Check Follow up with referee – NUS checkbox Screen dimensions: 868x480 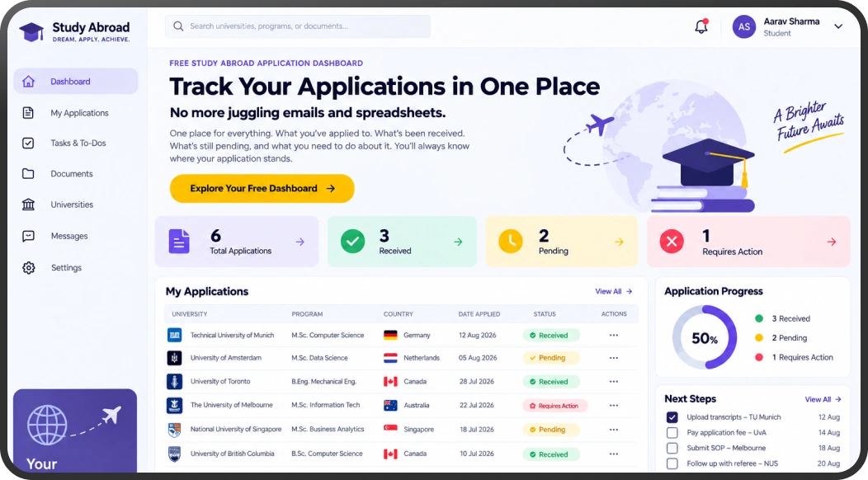(672, 464)
